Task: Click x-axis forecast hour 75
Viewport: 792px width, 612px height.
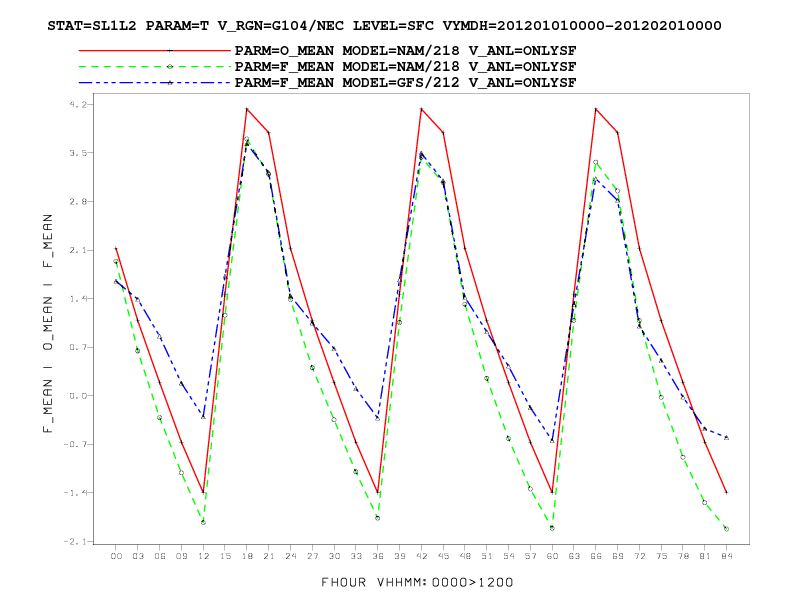Action: click(661, 556)
